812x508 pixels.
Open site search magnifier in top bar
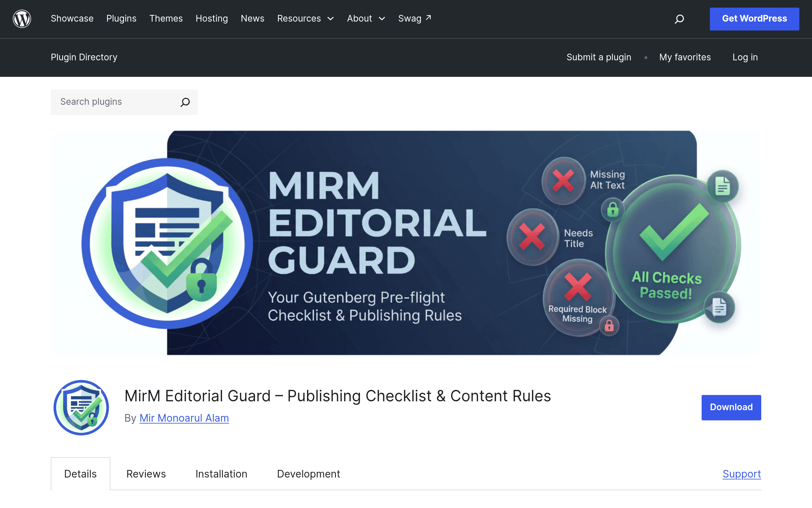coord(679,19)
